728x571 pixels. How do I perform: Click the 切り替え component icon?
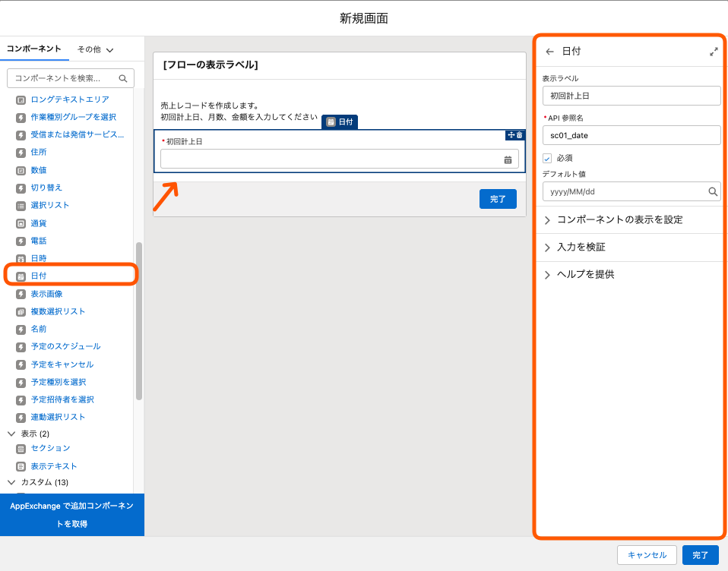point(21,188)
